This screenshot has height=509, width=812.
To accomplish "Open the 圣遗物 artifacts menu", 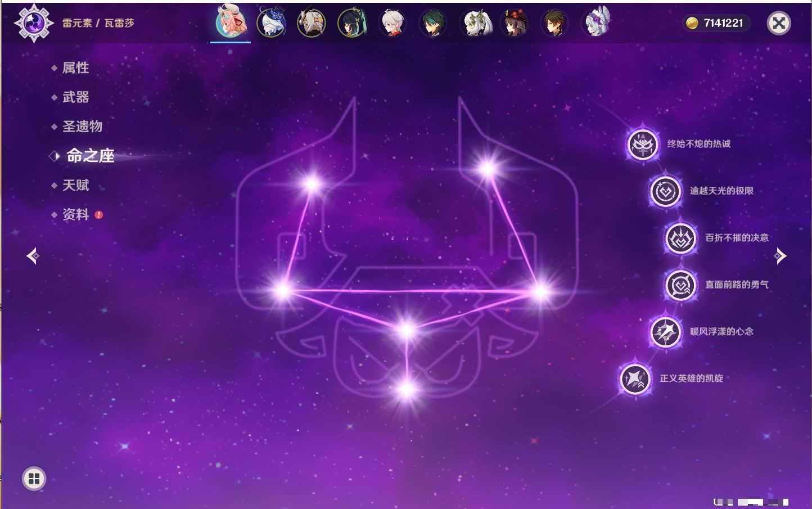I will pyautogui.click(x=82, y=127).
